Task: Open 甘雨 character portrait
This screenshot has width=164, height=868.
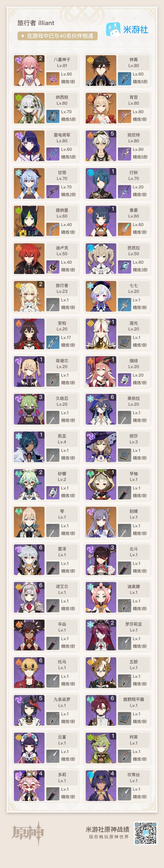Action: (x=29, y=184)
